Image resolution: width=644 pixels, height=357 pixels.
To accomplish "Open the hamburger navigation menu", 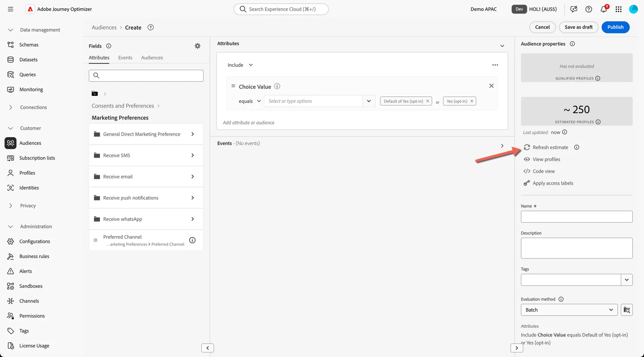I will (10, 9).
